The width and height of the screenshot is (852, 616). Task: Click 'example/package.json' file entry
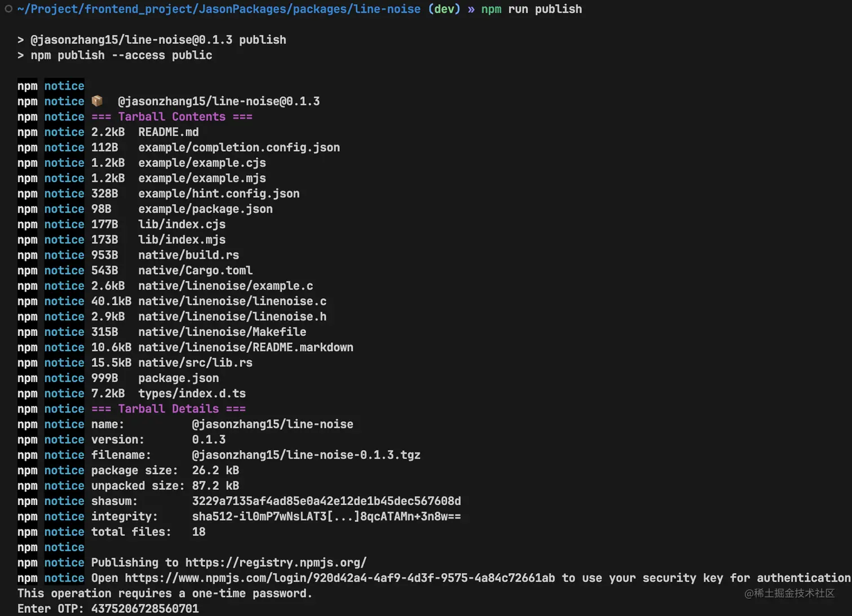click(x=206, y=209)
